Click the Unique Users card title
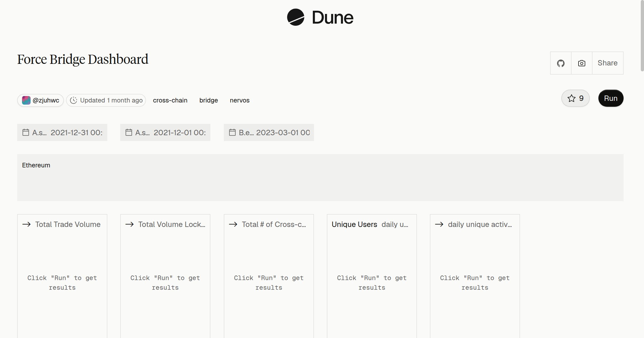This screenshot has height=338, width=644. (354, 224)
